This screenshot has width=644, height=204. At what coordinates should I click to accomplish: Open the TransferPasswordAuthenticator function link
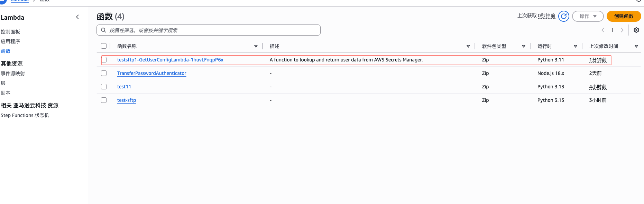click(151, 73)
